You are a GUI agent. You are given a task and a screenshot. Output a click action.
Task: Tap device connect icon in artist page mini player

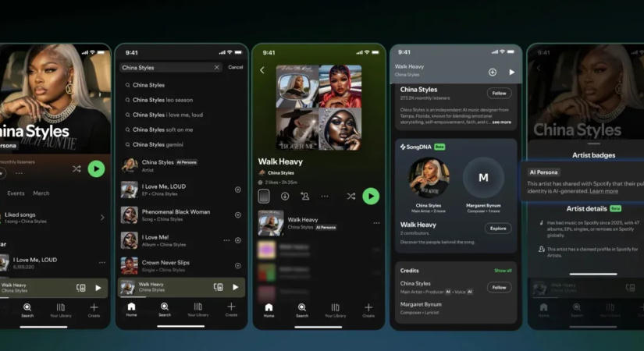click(x=81, y=288)
